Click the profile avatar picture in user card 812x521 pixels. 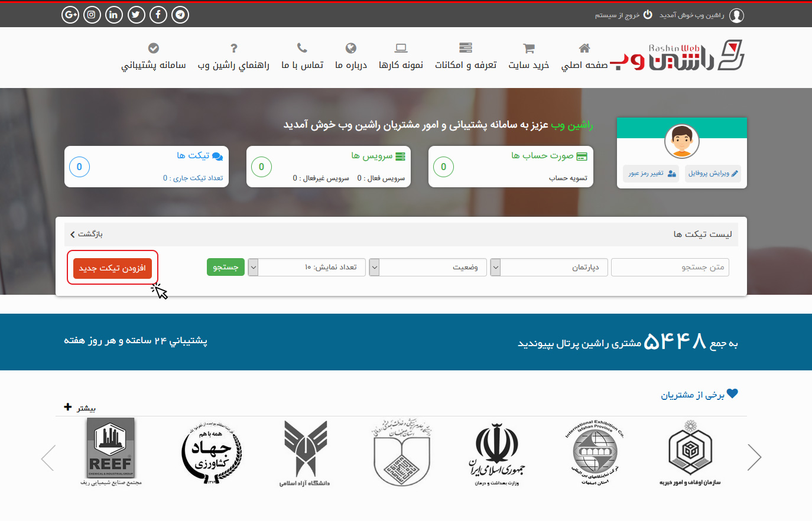tap(682, 141)
